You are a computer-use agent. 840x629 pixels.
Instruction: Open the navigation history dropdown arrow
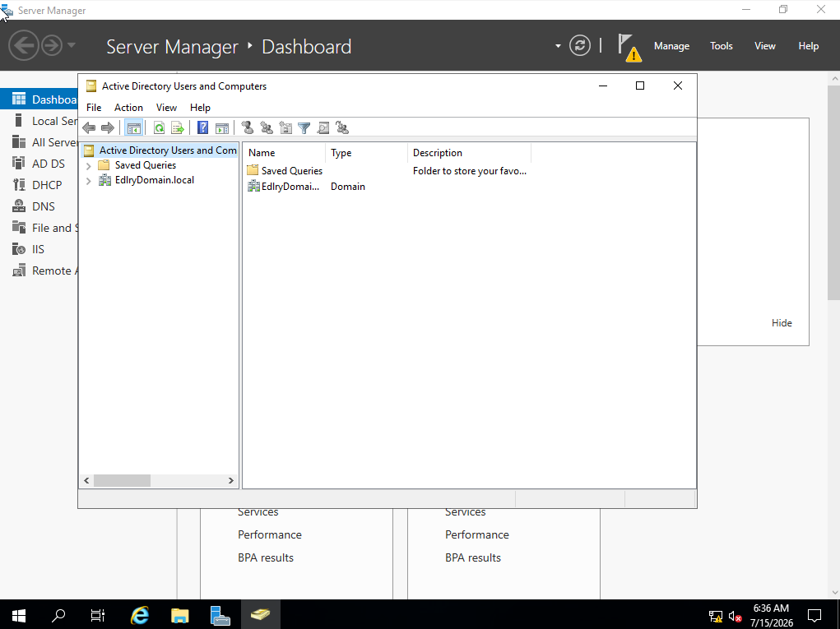(x=72, y=45)
